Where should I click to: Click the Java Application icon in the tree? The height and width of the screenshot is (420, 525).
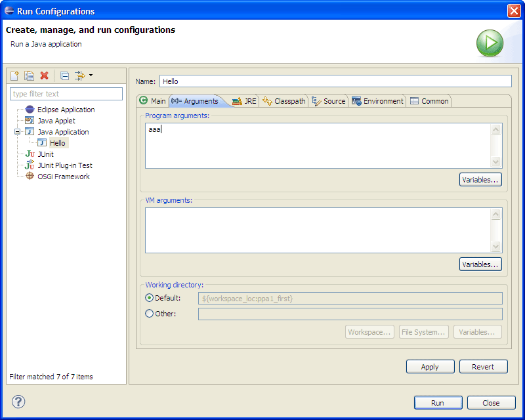pyautogui.click(x=30, y=131)
